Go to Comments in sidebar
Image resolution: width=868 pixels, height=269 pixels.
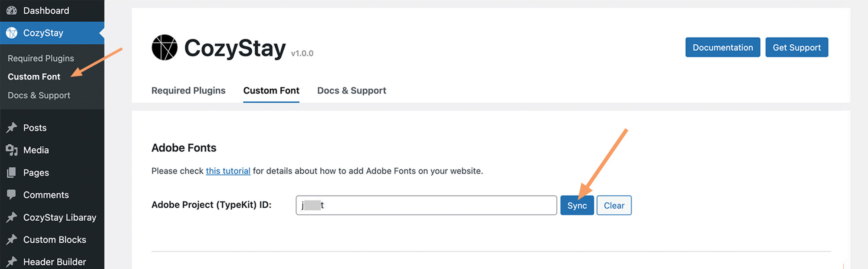[52, 195]
